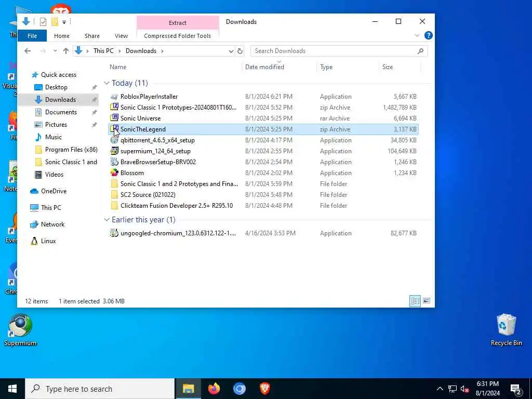Click the Properties icon in quick access toolbar
The width and height of the screenshot is (532, 399).
[43, 22]
